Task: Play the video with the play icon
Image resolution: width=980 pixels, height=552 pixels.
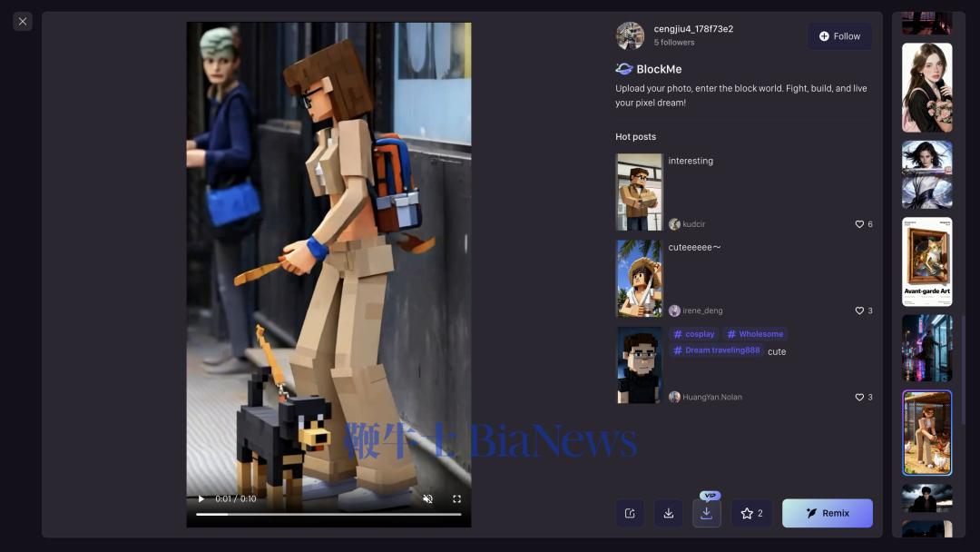Action: tap(201, 498)
